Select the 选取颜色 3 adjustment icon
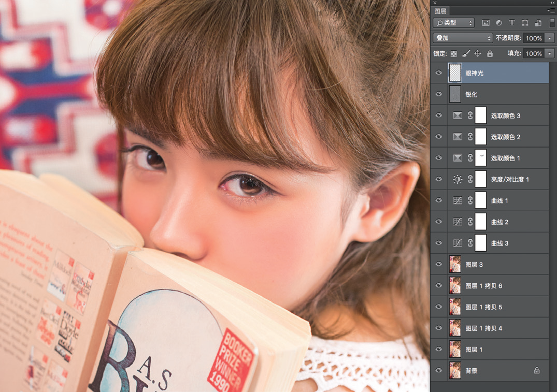This screenshot has height=392, width=557. coord(458,115)
